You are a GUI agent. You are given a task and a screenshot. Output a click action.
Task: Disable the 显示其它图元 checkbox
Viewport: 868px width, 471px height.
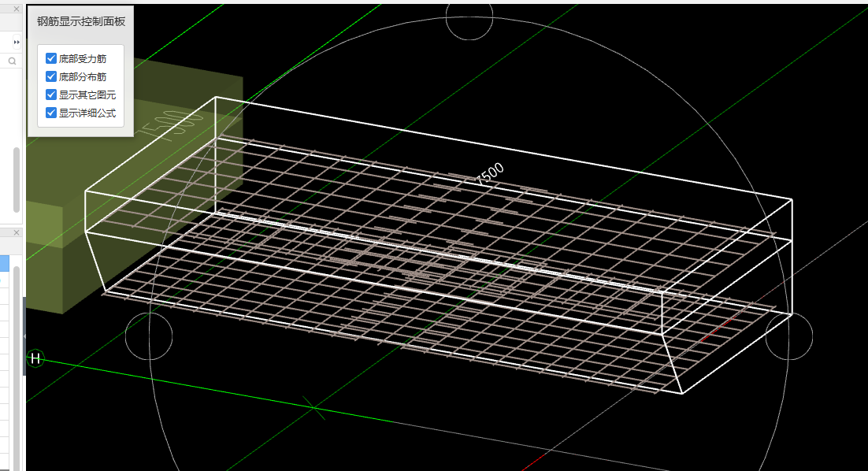pyautogui.click(x=51, y=95)
